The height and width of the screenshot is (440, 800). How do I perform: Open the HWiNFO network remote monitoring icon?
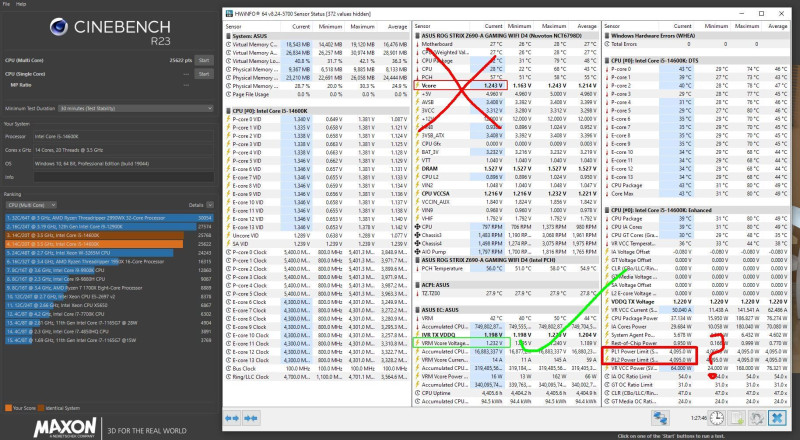tap(660, 418)
